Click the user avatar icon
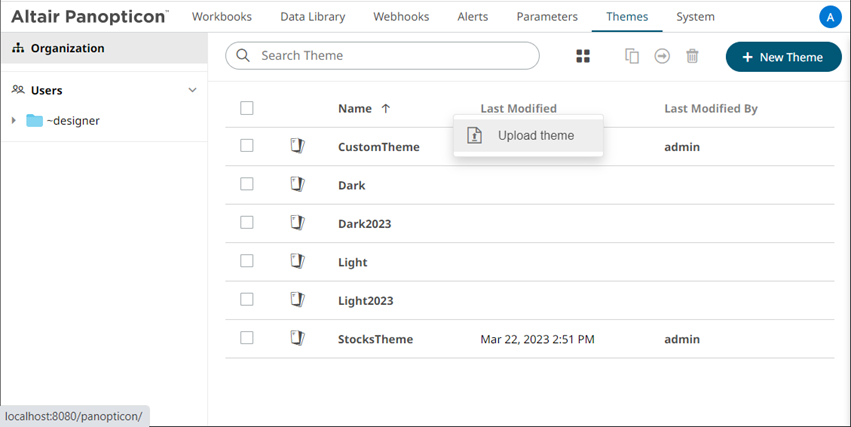Image resolution: width=851 pixels, height=427 pixels. point(829,17)
